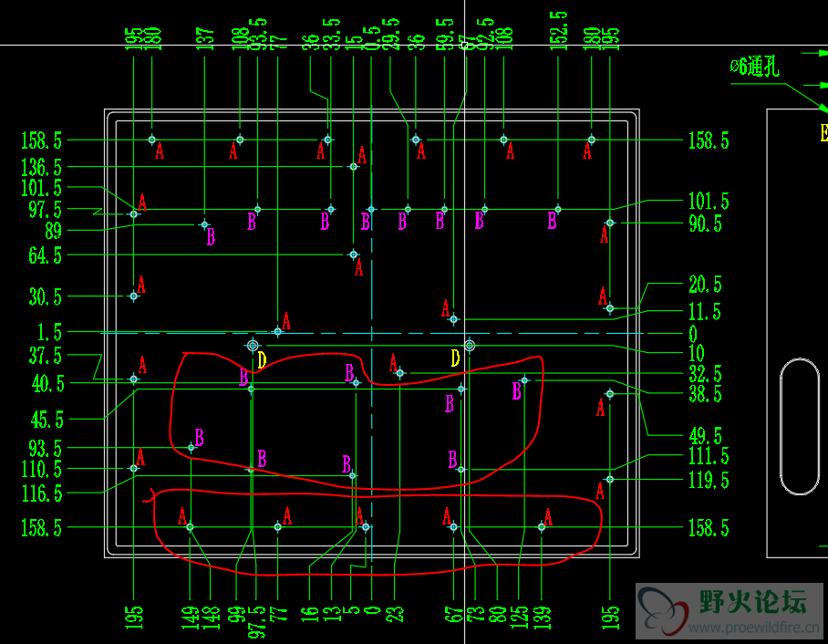Select the vertical 137 dimension text
Screen dimensions: 828x644
205,39
